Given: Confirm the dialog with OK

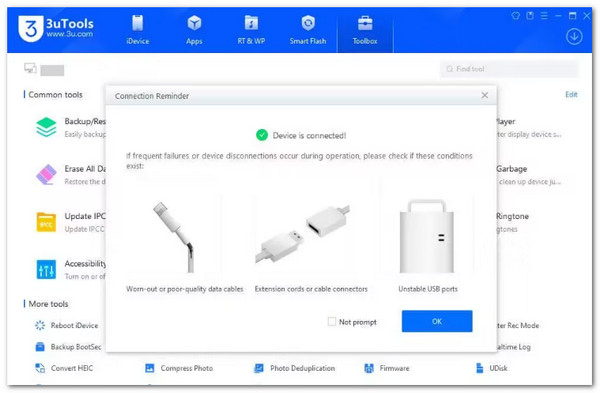Looking at the screenshot, I should 437,321.
